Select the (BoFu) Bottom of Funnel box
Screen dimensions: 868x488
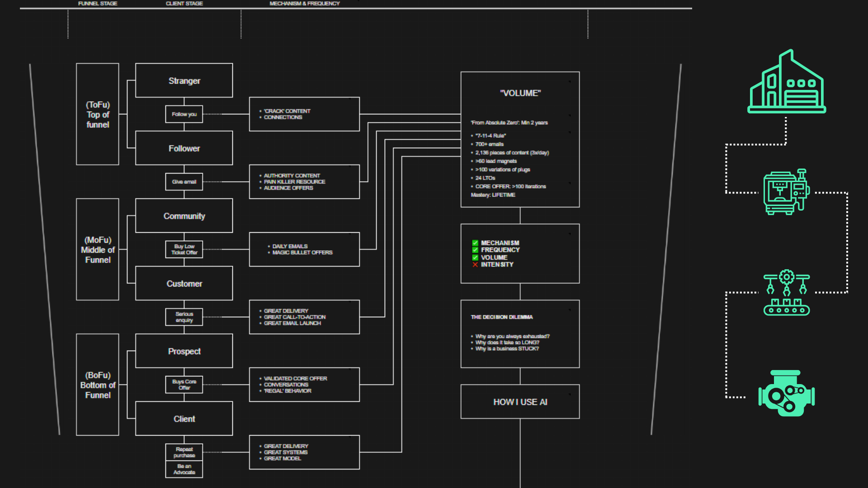(98, 385)
